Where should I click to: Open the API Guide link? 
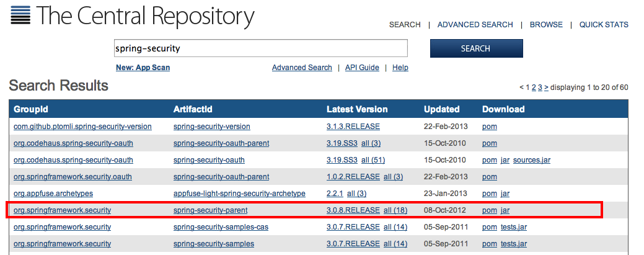362,68
